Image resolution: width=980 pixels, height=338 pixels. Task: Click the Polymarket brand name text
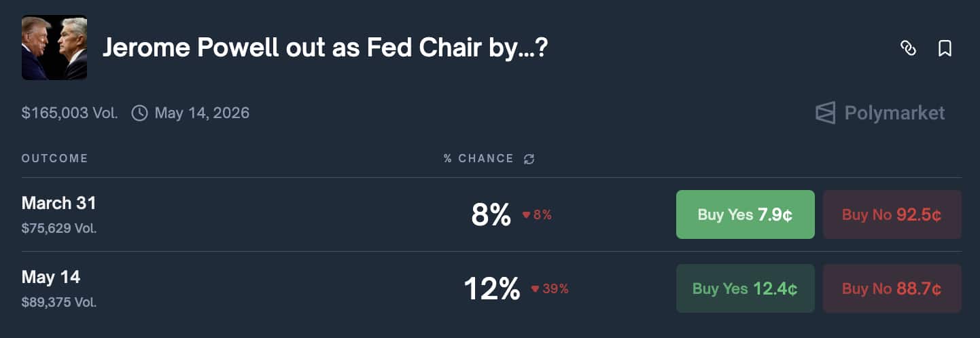[x=894, y=113]
